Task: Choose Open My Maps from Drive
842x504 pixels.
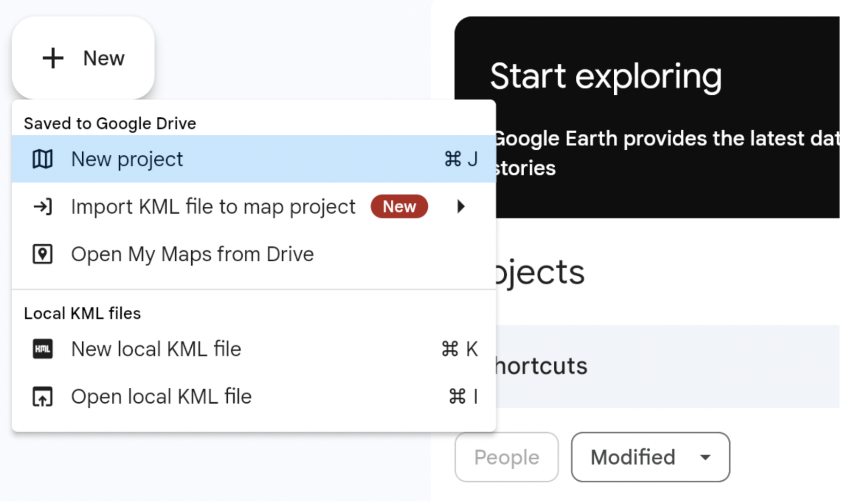Action: tap(192, 254)
